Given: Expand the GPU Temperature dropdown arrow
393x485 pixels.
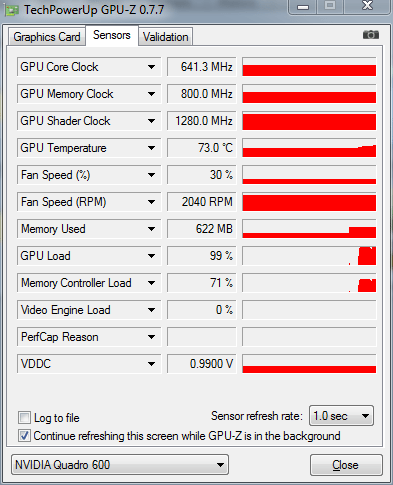Looking at the screenshot, I should [151, 148].
